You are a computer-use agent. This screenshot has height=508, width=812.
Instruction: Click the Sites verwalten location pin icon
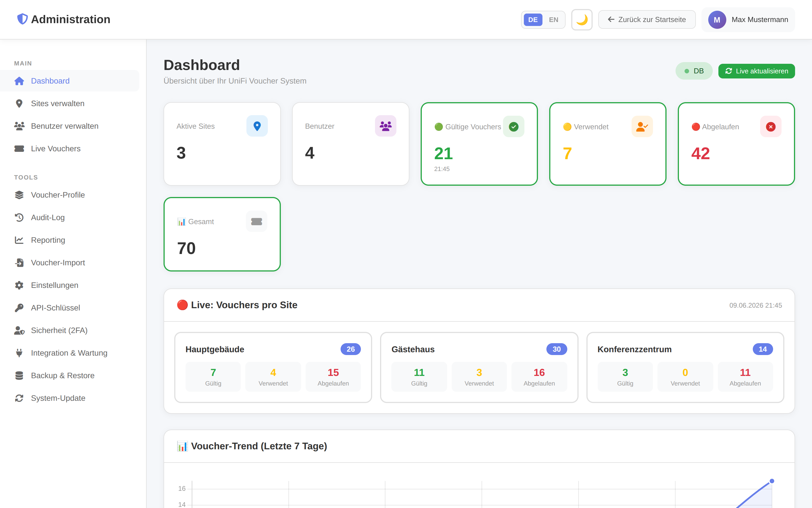click(19, 104)
